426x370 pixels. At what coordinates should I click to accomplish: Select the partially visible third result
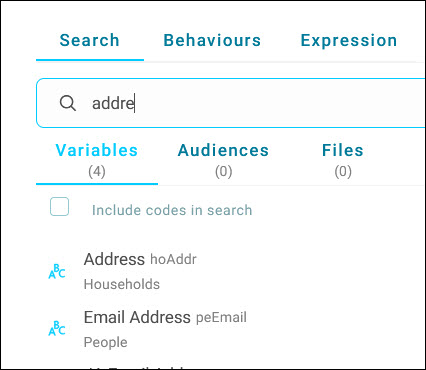click(231, 367)
